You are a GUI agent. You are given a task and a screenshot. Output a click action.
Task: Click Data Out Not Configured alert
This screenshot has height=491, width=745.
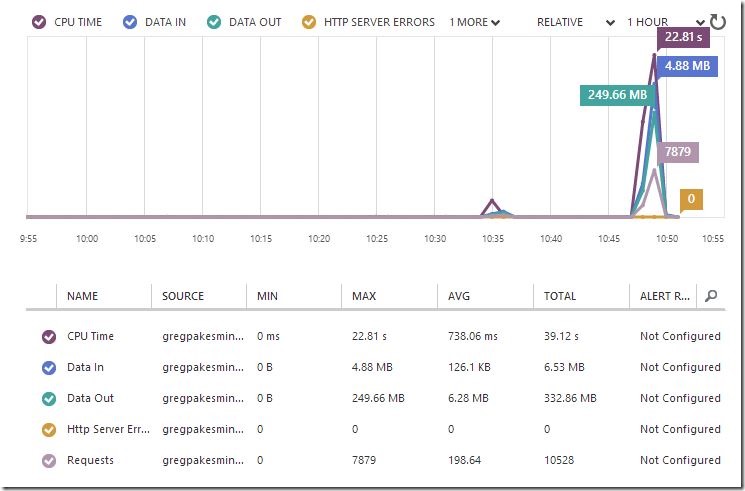click(x=680, y=398)
